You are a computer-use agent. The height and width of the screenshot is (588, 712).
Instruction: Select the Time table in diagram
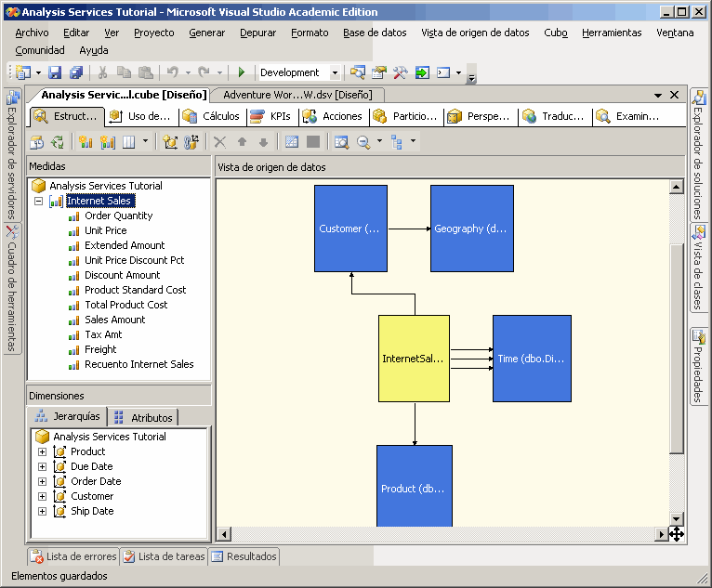(x=532, y=359)
